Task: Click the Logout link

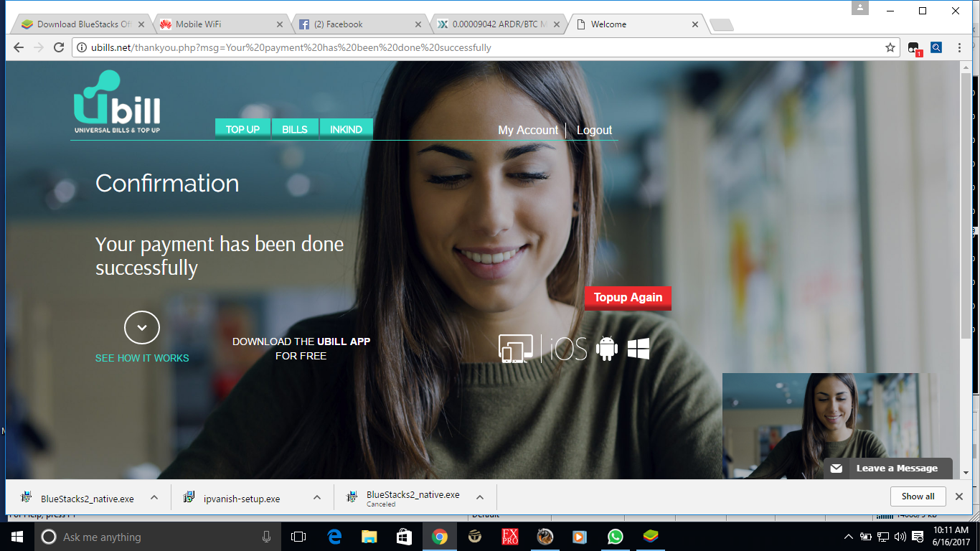Action: tap(593, 130)
